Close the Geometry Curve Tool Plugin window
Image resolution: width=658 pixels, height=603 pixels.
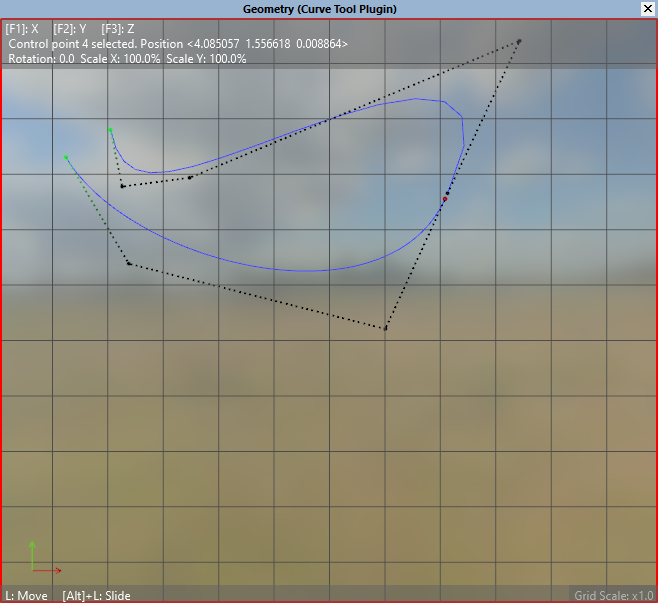[648, 9]
